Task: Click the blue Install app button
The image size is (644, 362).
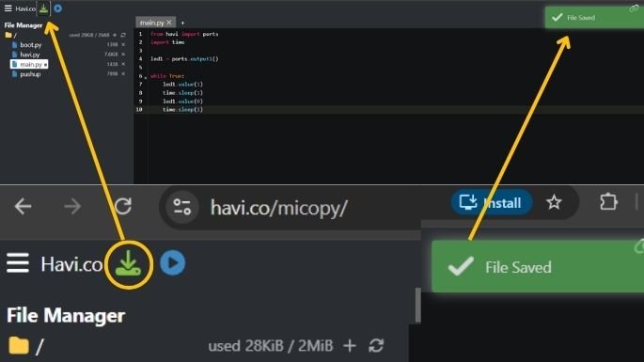Action: 492,202
